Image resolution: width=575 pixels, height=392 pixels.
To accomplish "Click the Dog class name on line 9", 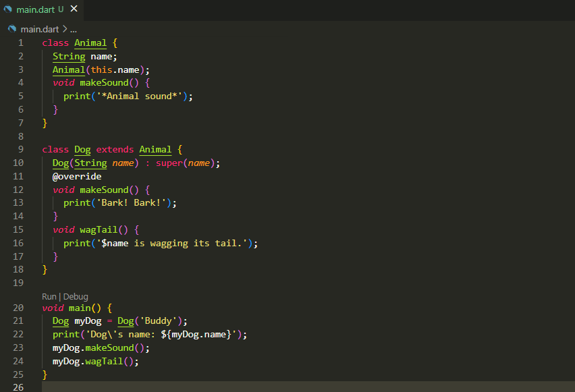I will 82,149.
